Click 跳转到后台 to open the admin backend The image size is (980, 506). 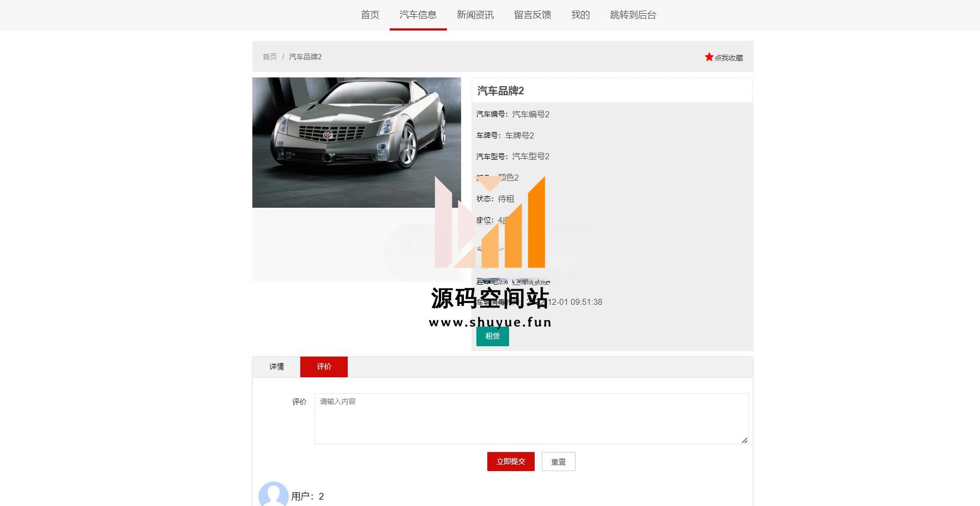[x=633, y=15]
